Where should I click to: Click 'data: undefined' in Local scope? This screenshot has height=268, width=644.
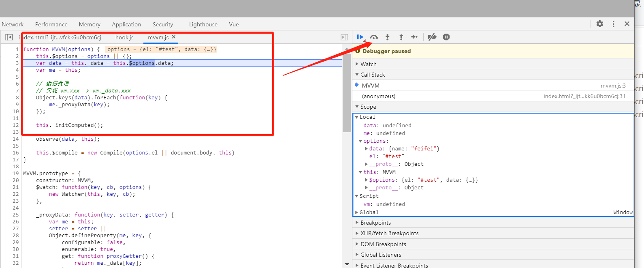tap(387, 126)
